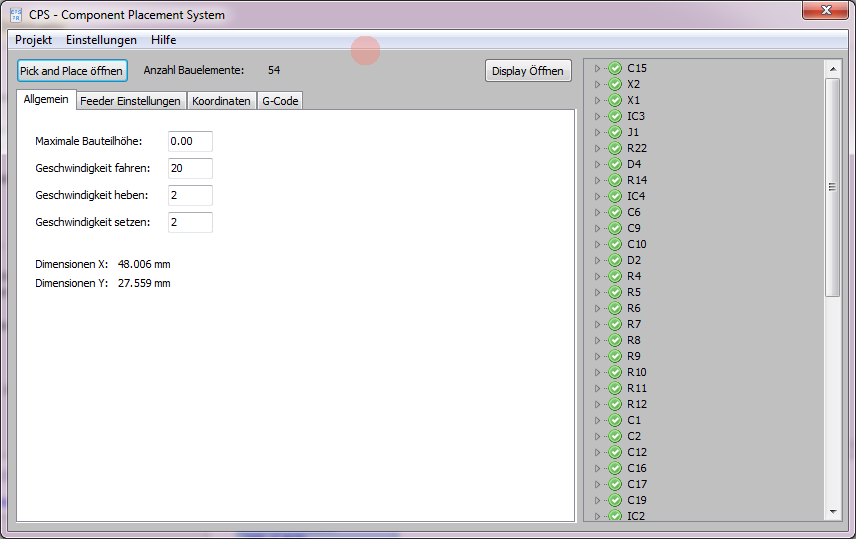
Task: Click the green check icon beside R6
Action: click(x=615, y=309)
